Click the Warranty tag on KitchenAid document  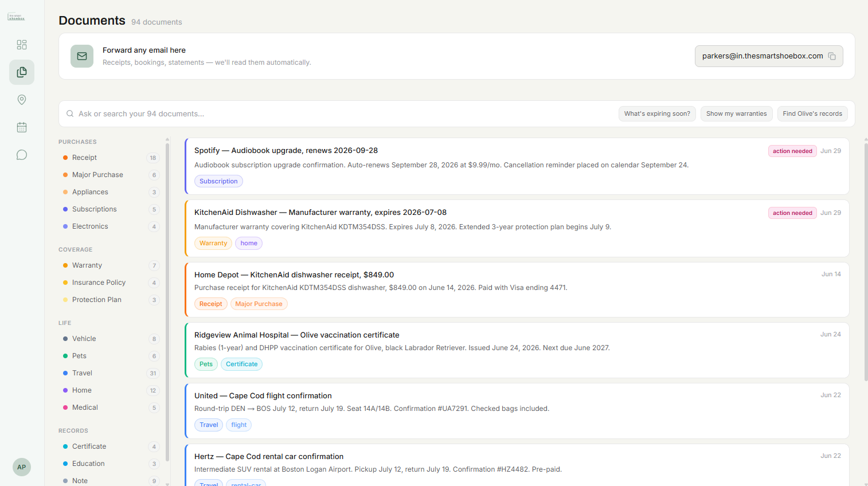213,243
